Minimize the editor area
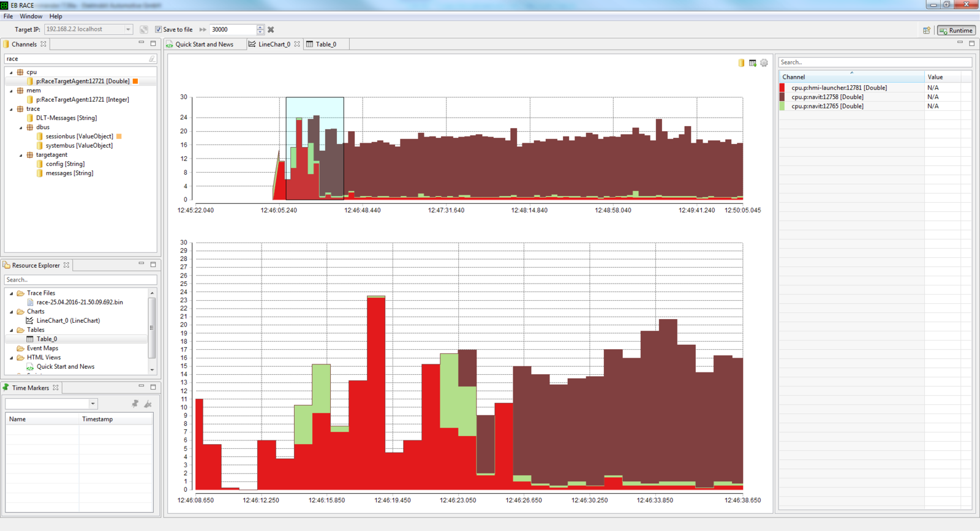980x531 pixels. [960, 43]
